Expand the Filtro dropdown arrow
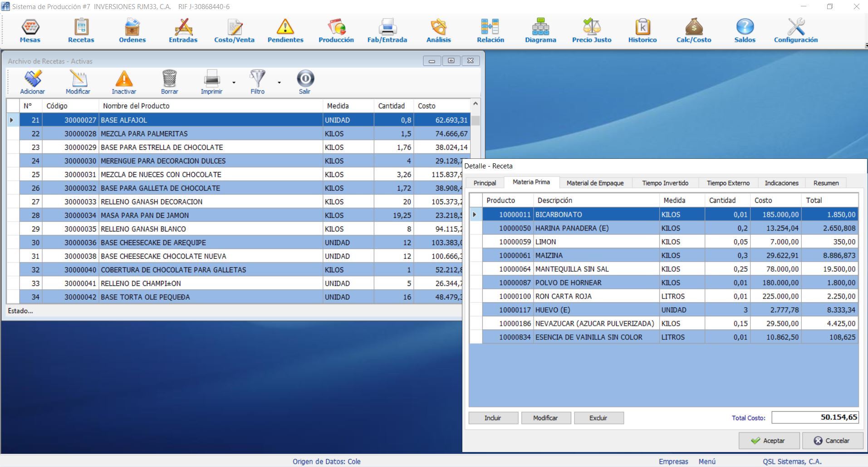The width and height of the screenshot is (868, 467). coord(279,83)
